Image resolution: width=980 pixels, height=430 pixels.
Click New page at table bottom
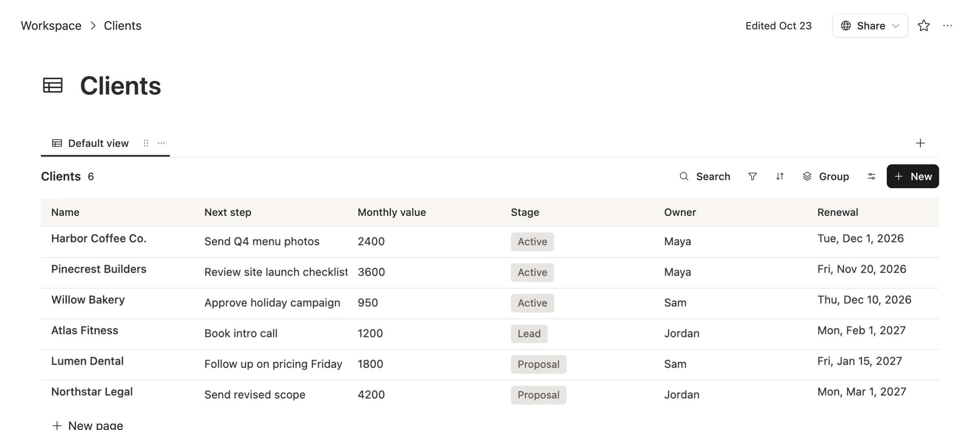[x=87, y=425]
